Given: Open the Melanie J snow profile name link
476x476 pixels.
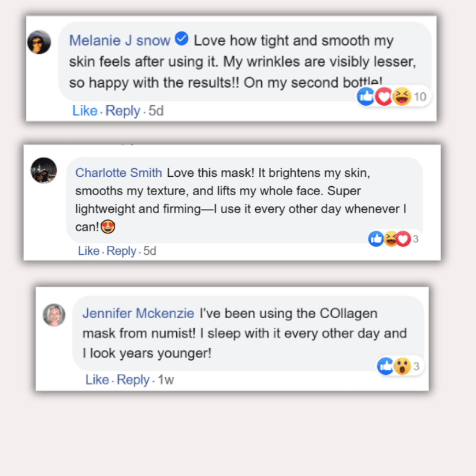Looking at the screenshot, I should (119, 41).
